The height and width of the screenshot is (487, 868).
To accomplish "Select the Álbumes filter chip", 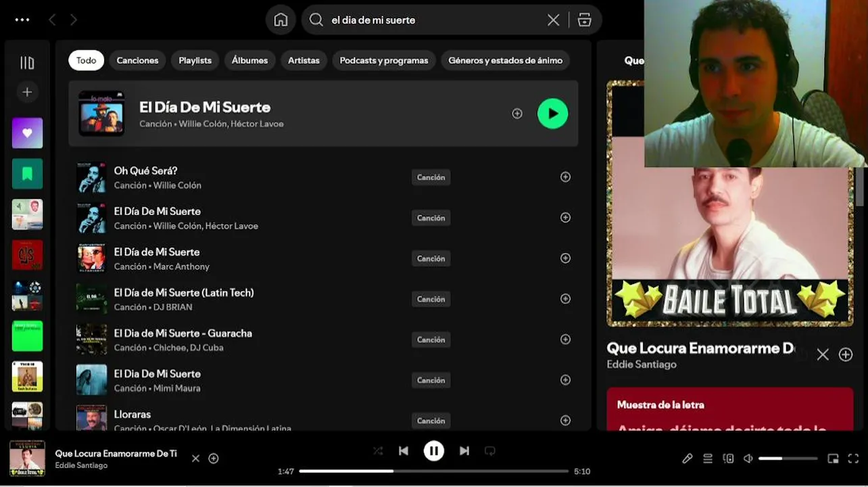I will [249, 60].
